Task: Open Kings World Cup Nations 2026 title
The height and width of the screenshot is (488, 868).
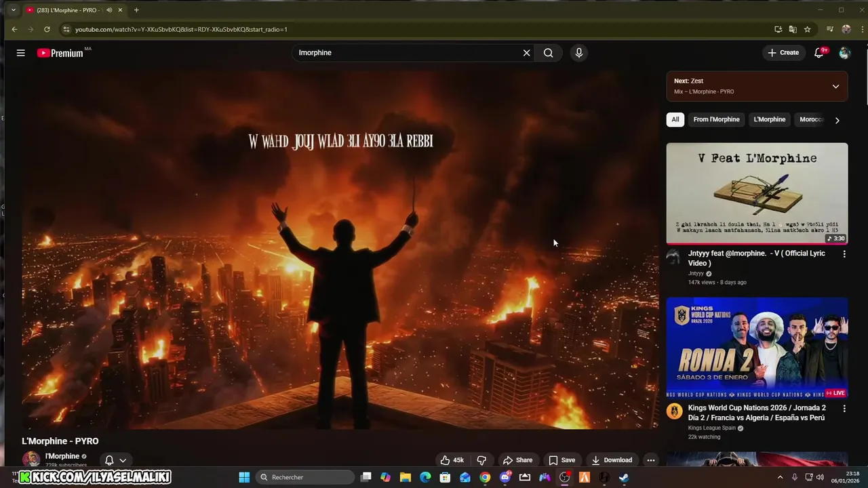Action: coord(757,413)
